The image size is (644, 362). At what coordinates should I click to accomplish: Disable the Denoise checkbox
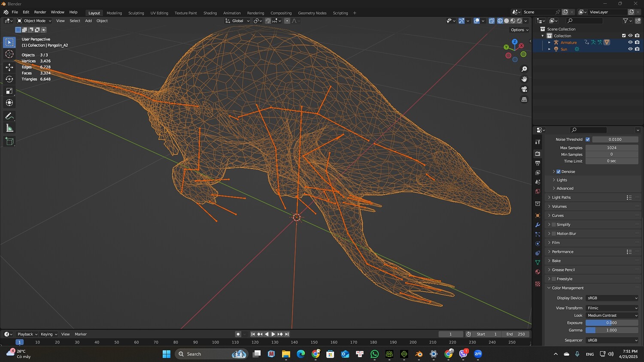point(559,172)
